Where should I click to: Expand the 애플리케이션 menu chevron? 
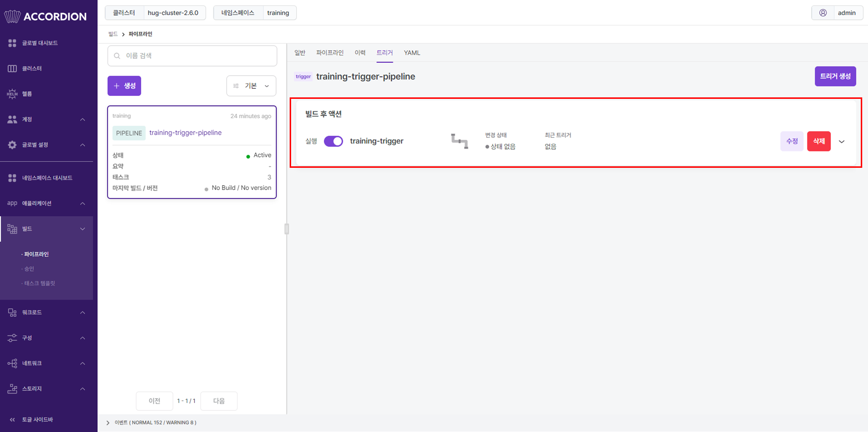coord(82,203)
